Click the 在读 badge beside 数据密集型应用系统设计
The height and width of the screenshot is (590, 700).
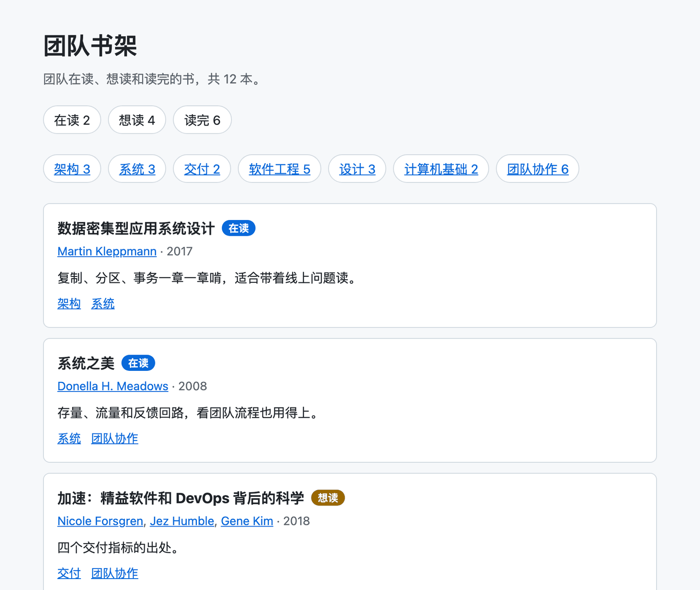[x=238, y=228]
